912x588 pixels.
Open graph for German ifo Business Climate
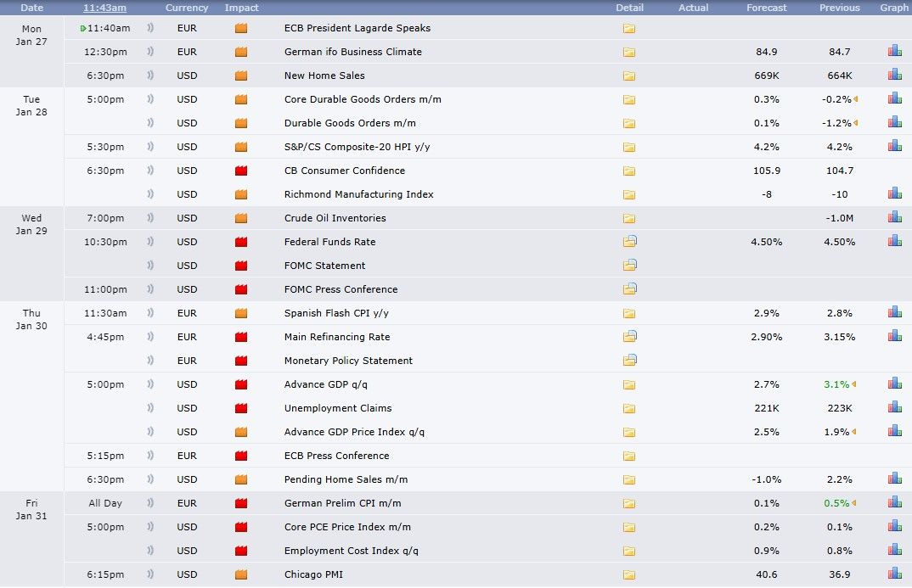point(894,52)
